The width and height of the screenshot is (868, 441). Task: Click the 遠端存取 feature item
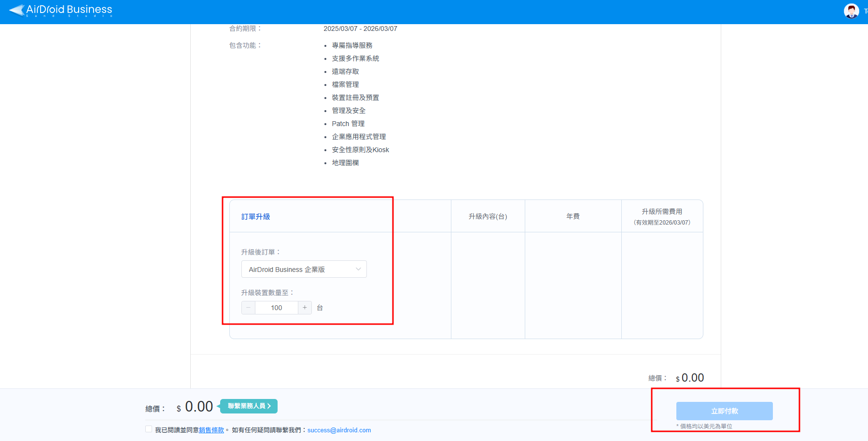click(346, 71)
